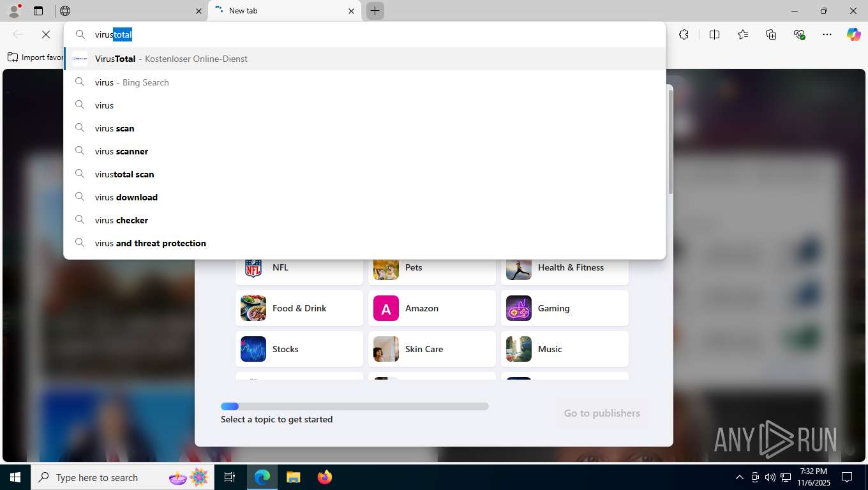This screenshot has height=490, width=868.
Task: Open Microsoft Edge from taskbar
Action: point(262,477)
